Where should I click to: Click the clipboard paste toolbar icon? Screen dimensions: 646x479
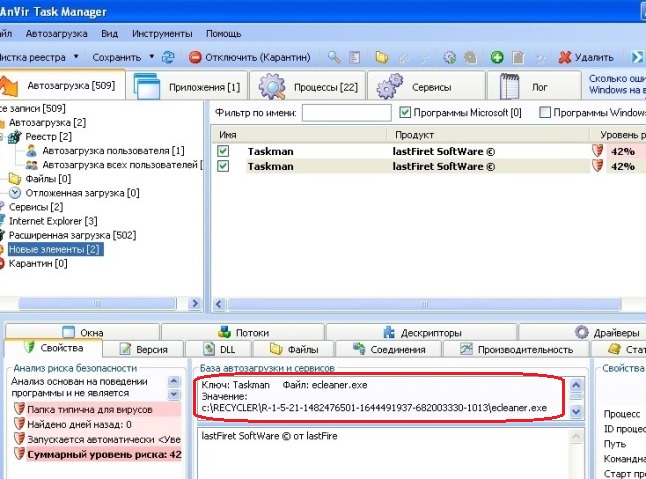click(x=518, y=57)
